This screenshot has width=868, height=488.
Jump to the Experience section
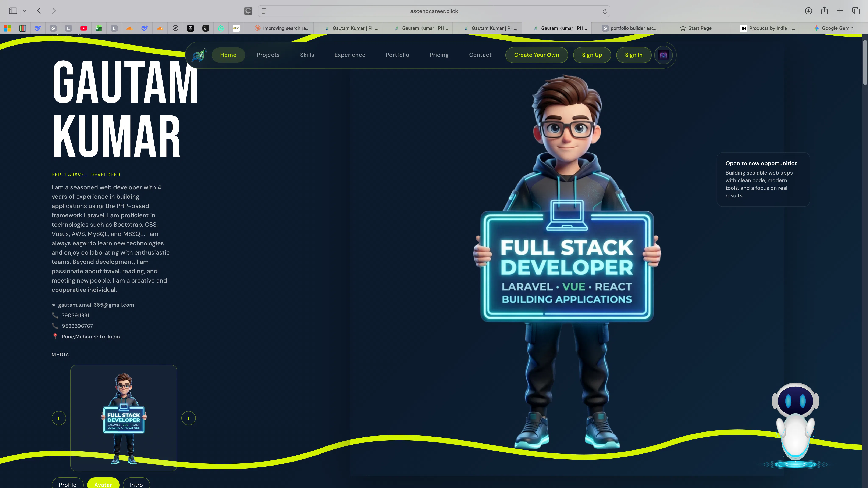point(350,55)
